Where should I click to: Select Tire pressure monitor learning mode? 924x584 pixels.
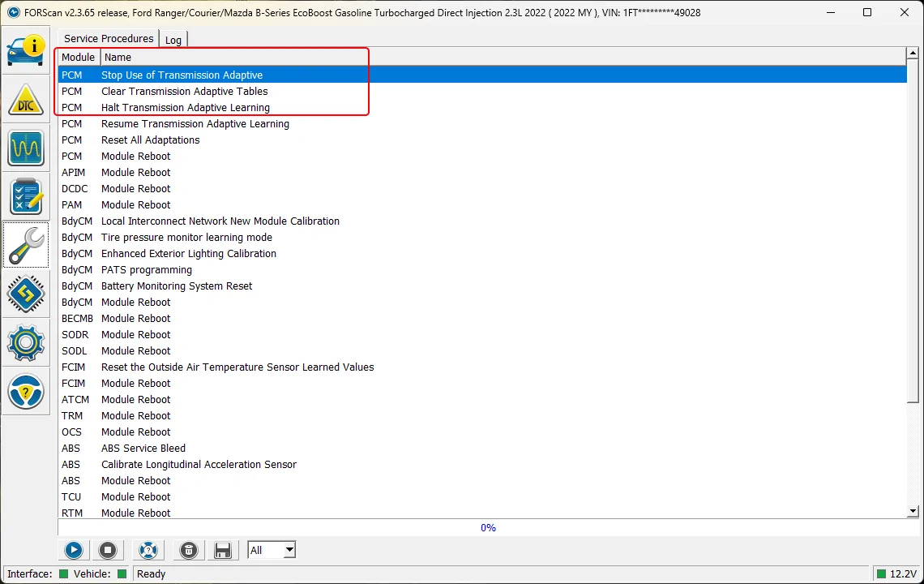click(482, 237)
